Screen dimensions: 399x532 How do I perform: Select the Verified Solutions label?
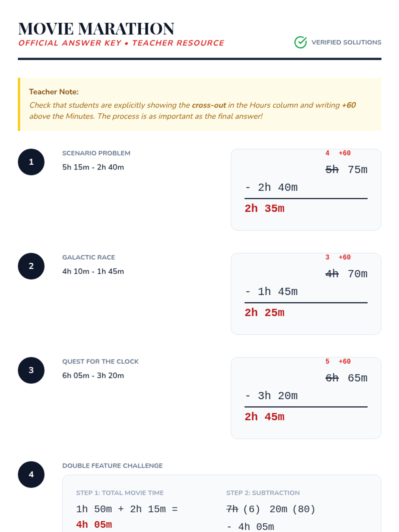pyautogui.click(x=346, y=42)
